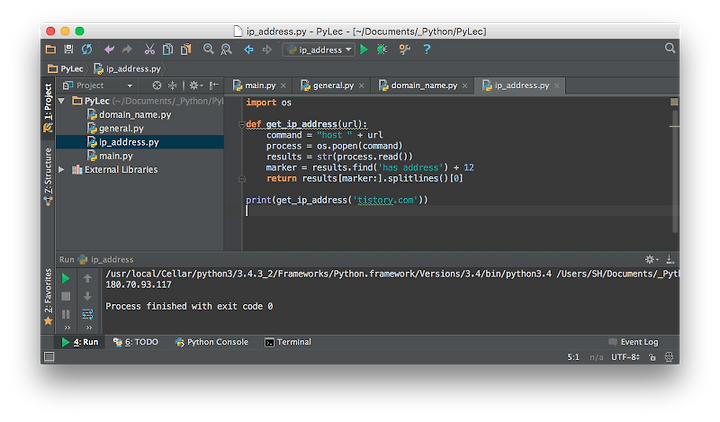The height and width of the screenshot is (422, 720).
Task: Open the Python Console tool window
Action: [x=212, y=342]
